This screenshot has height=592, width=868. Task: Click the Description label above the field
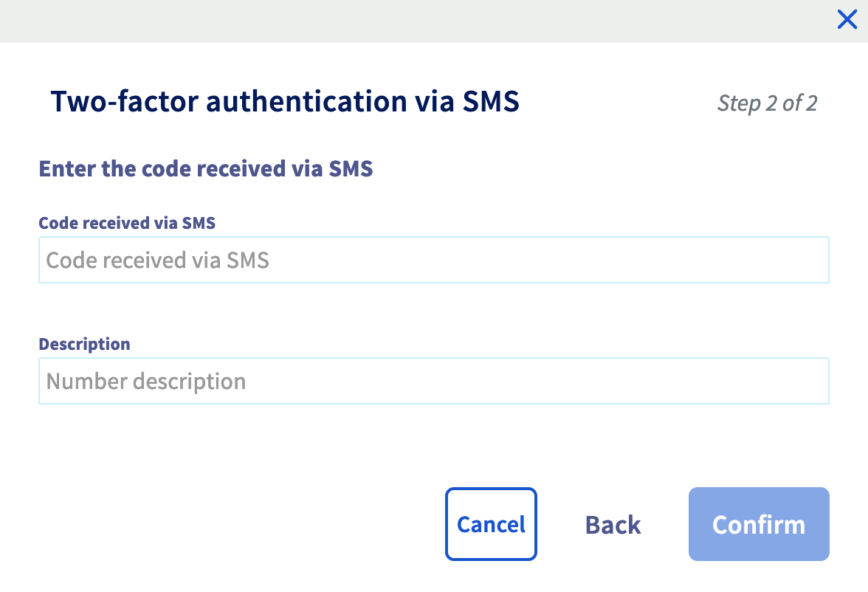tap(84, 343)
